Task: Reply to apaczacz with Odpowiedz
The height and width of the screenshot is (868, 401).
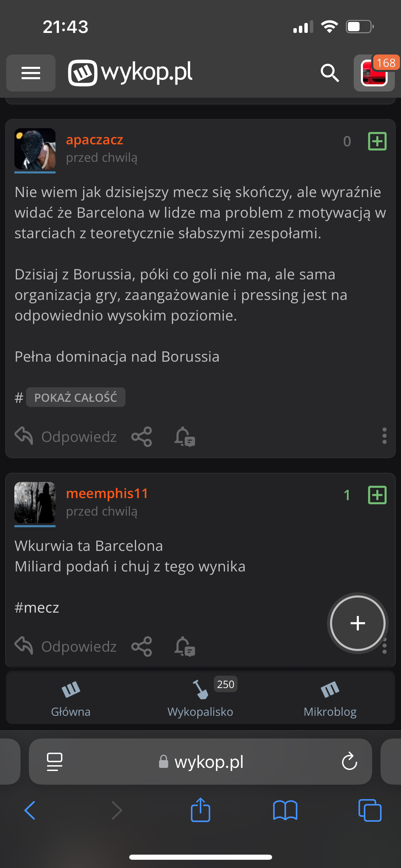Action: (66, 437)
